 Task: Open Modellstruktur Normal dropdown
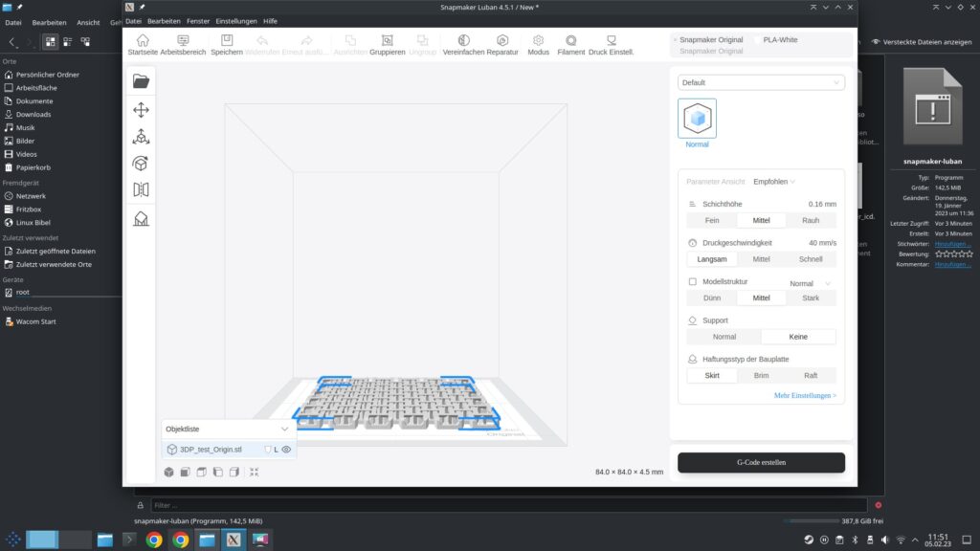tap(810, 283)
